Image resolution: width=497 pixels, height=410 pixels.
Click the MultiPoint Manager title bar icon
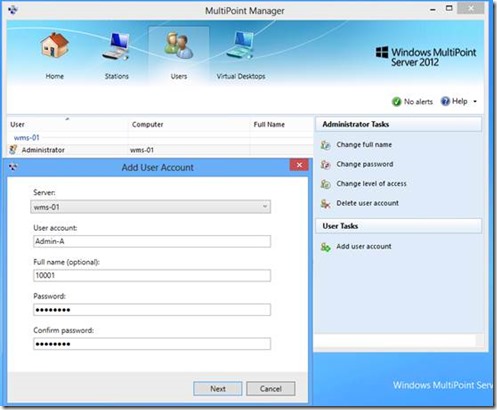coord(13,10)
